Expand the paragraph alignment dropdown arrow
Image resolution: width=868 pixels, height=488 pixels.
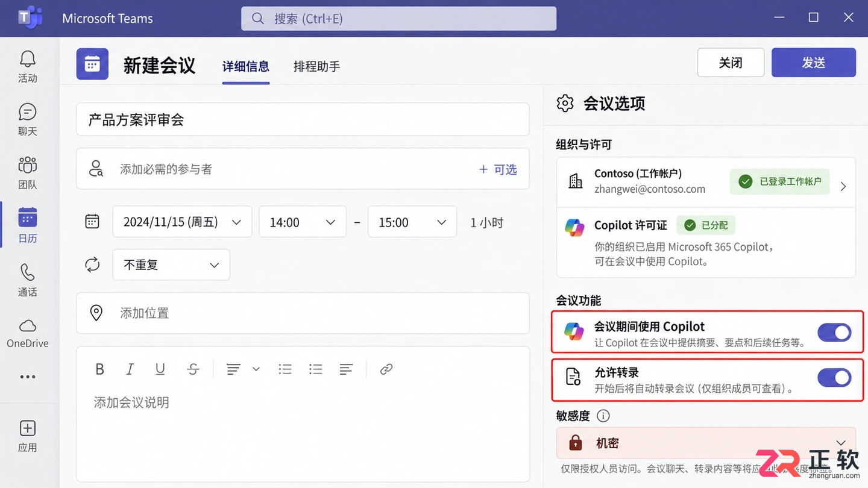pos(256,369)
